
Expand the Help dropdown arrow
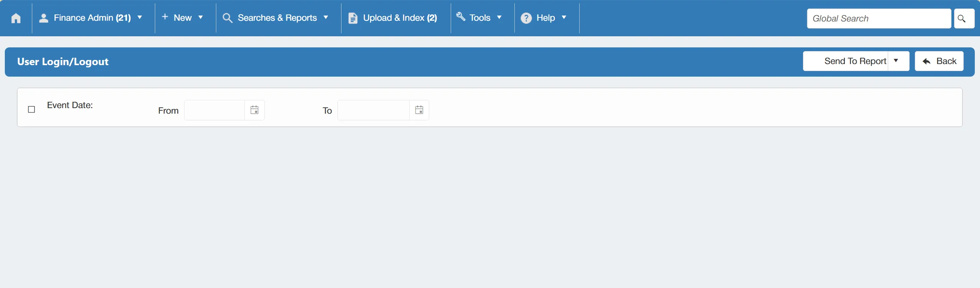click(564, 17)
